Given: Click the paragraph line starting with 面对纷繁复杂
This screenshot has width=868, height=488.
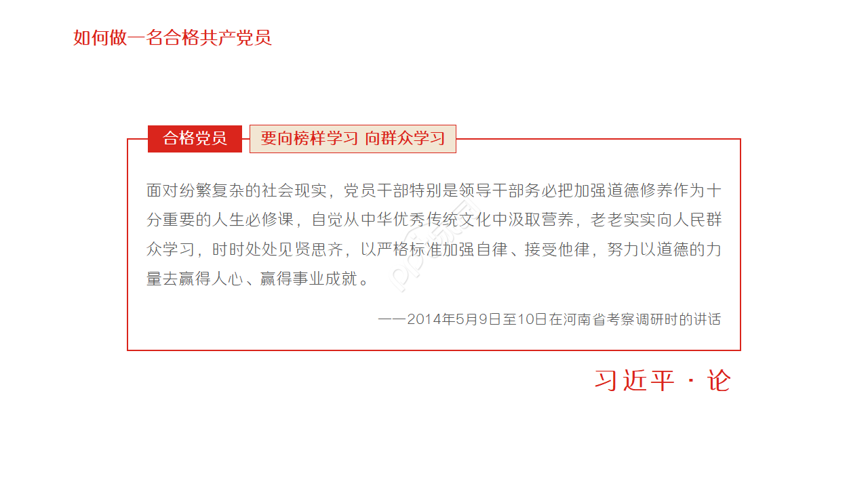Looking at the screenshot, I should (434, 190).
